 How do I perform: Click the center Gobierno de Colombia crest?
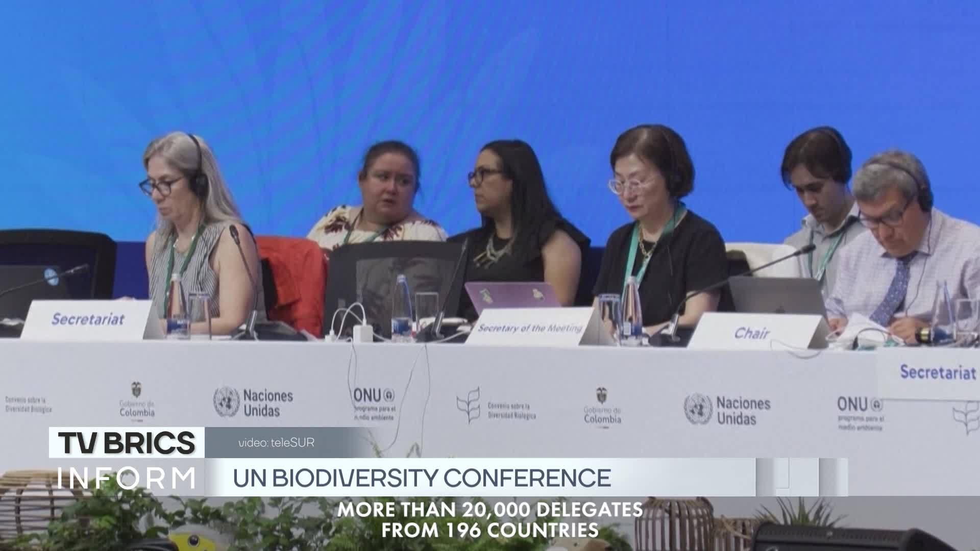[x=602, y=396]
